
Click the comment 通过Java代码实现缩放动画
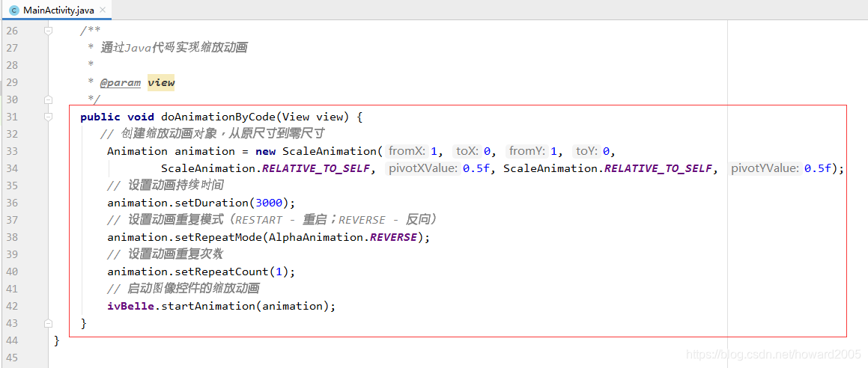[174, 48]
